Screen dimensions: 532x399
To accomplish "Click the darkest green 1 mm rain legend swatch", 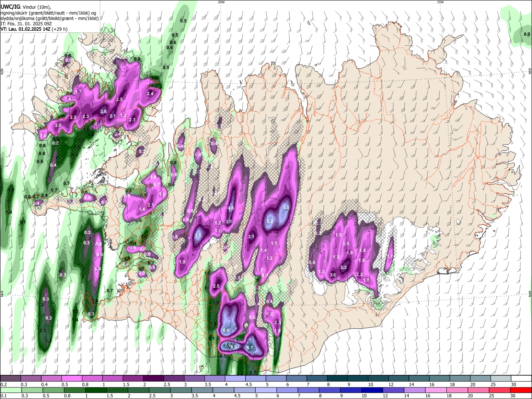I will coord(95,390).
